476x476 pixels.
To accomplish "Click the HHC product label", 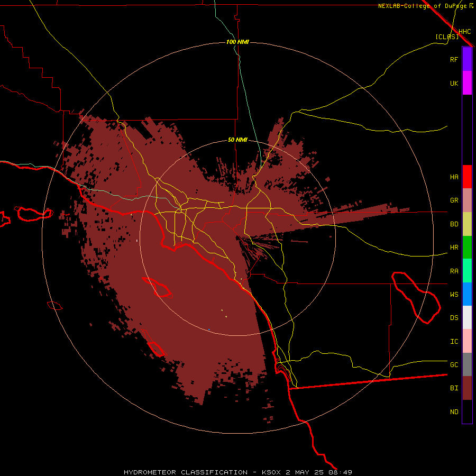I will (464, 32).
